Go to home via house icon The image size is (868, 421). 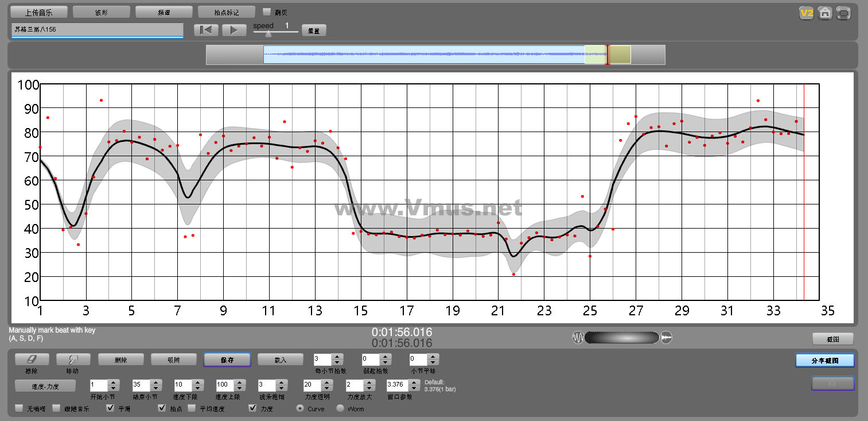[x=825, y=13]
